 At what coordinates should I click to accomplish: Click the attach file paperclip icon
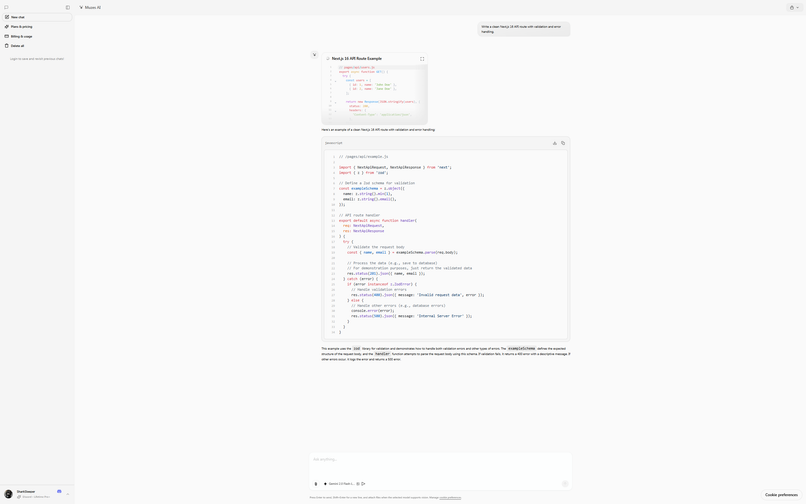click(x=316, y=484)
